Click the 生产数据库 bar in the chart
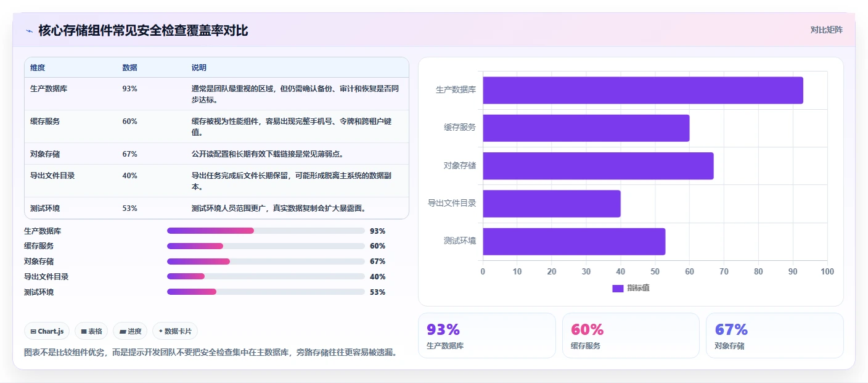Image resolution: width=868 pixels, height=383 pixels. [x=642, y=90]
